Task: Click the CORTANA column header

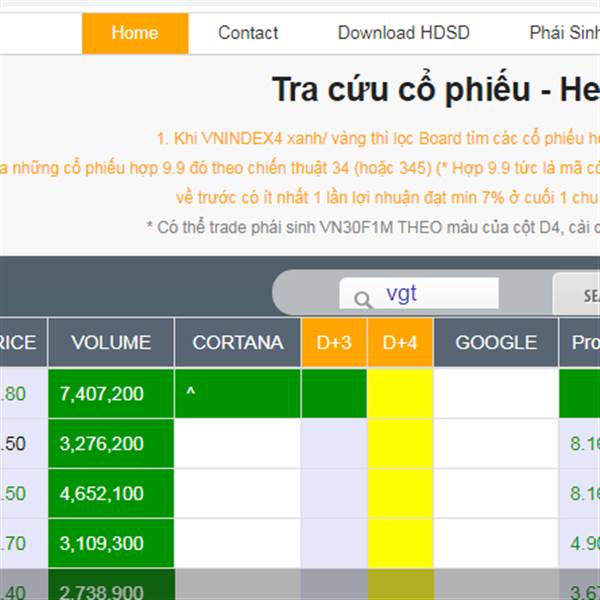Action: (x=238, y=342)
